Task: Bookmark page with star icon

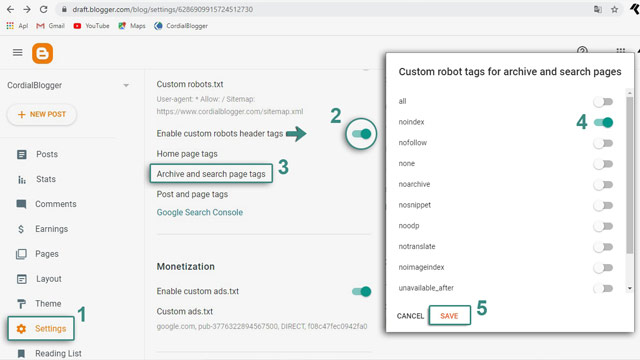Action: 614,9
